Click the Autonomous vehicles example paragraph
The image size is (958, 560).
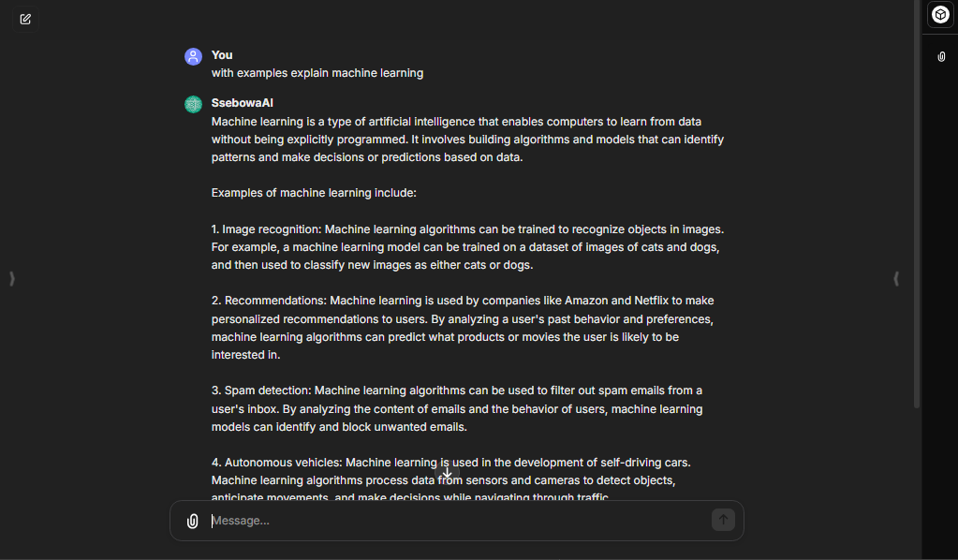451,479
